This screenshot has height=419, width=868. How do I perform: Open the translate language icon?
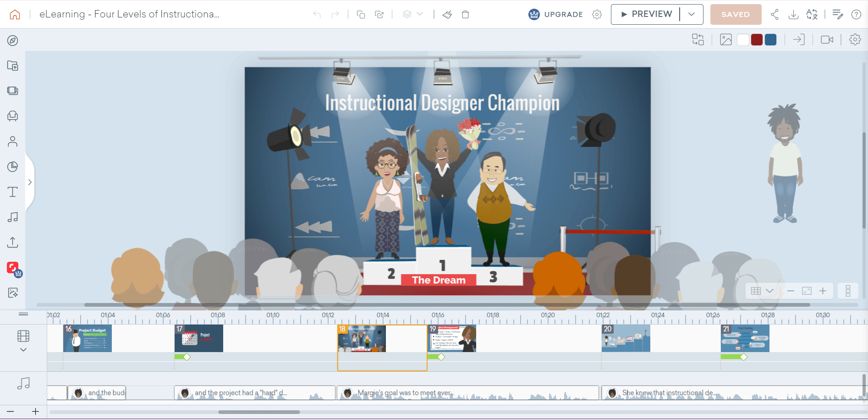(x=812, y=14)
